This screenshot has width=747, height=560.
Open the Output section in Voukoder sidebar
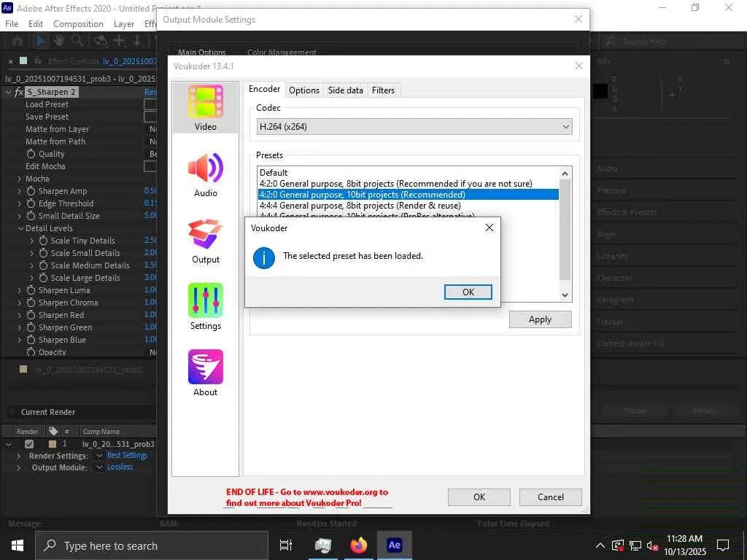[205, 241]
